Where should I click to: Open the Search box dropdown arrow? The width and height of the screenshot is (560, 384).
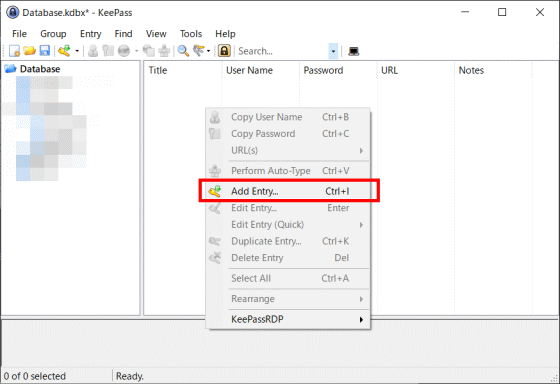point(333,51)
